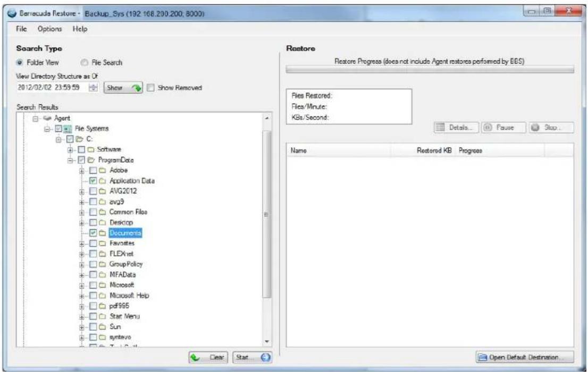Click the File Systems icon

[x=68, y=129]
